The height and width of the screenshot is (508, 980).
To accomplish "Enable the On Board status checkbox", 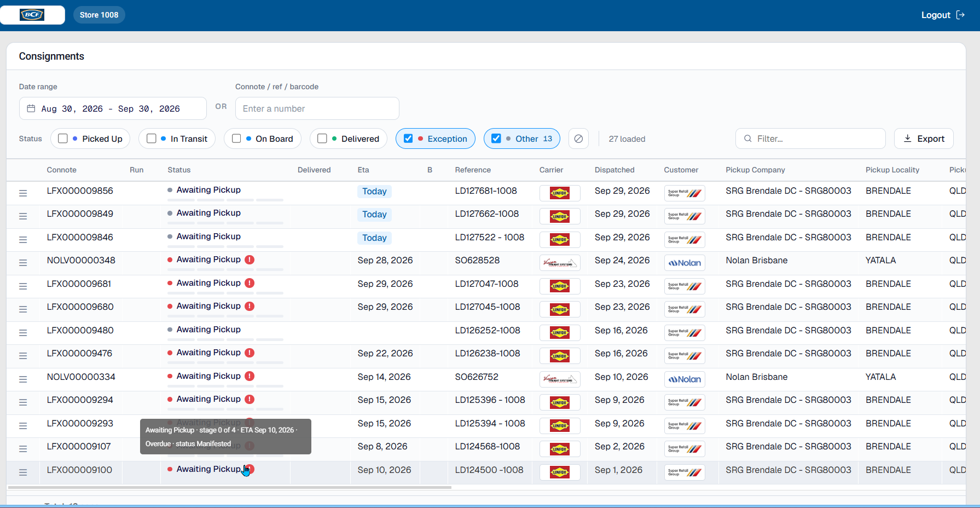I will pos(236,138).
